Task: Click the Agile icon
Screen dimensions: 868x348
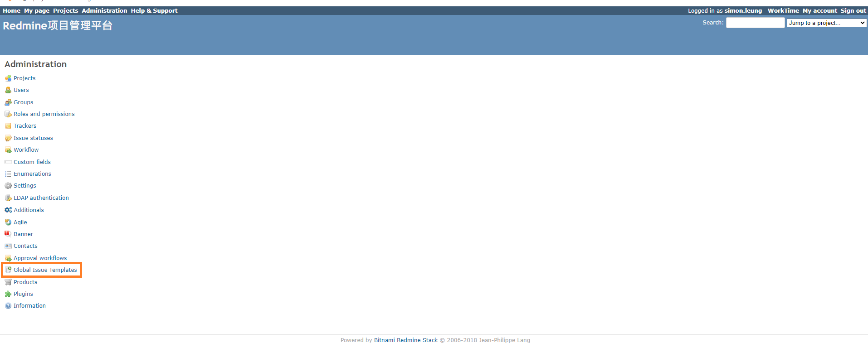Action: point(8,222)
